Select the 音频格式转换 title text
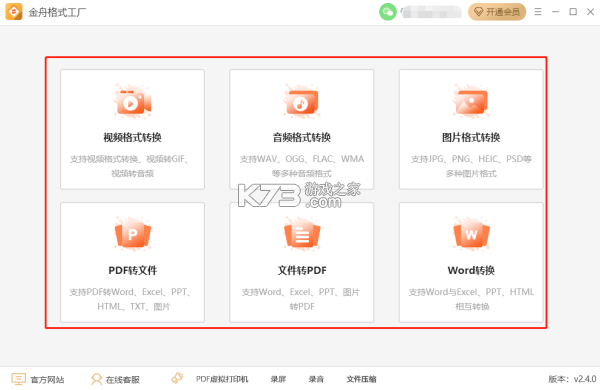The image size is (600, 390). [302, 137]
